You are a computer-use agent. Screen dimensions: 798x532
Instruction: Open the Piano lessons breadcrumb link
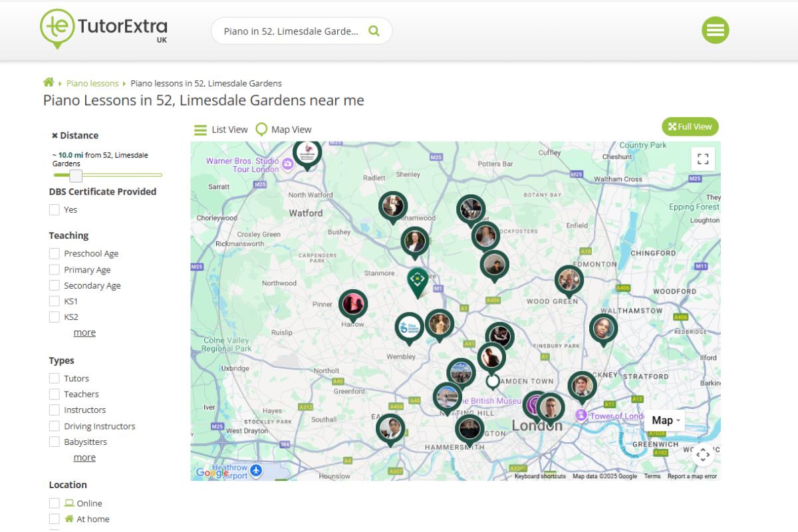point(92,83)
